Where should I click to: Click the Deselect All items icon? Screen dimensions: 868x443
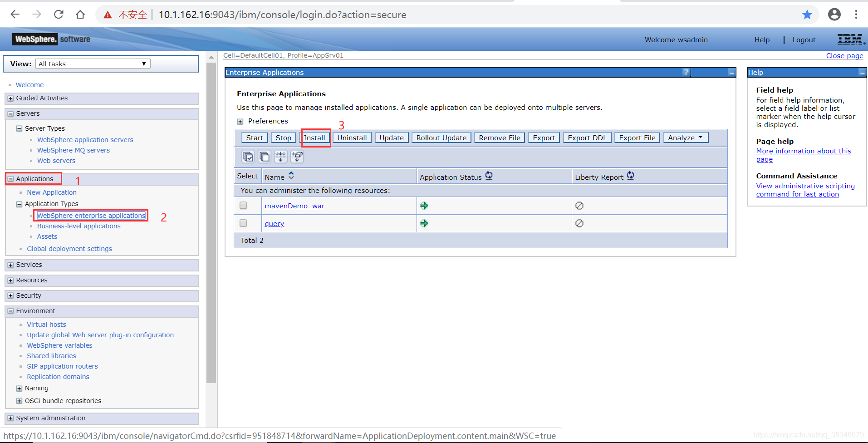click(265, 157)
